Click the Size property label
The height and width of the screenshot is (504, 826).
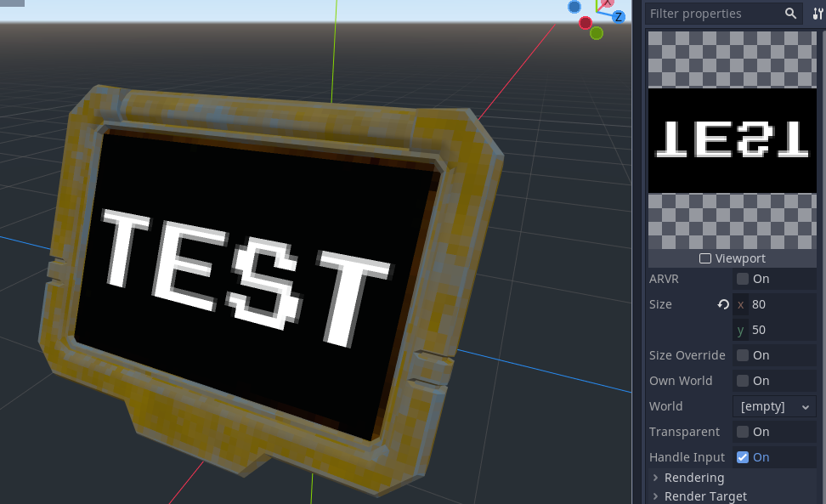tap(660, 304)
